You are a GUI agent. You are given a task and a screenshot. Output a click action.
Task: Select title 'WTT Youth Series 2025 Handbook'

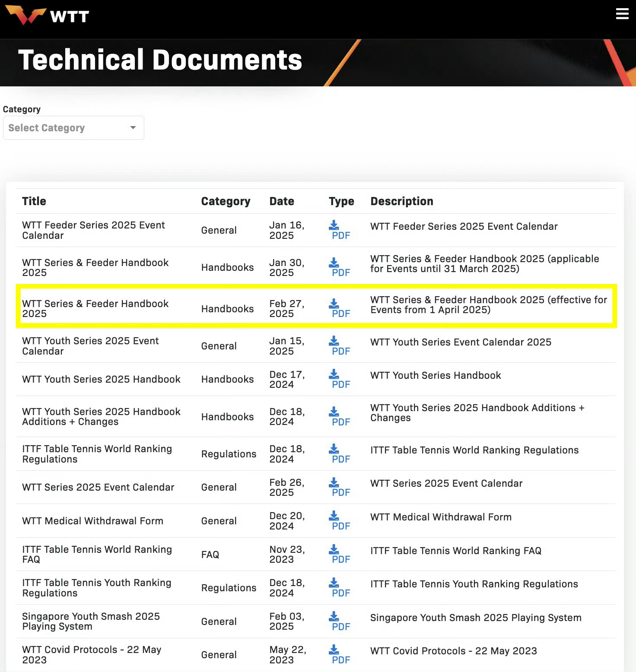pos(101,379)
